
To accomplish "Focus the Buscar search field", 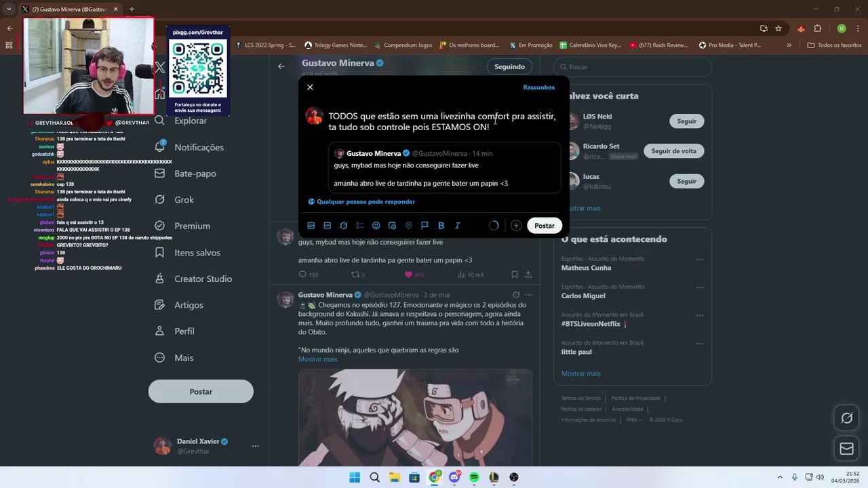I will pyautogui.click(x=633, y=67).
